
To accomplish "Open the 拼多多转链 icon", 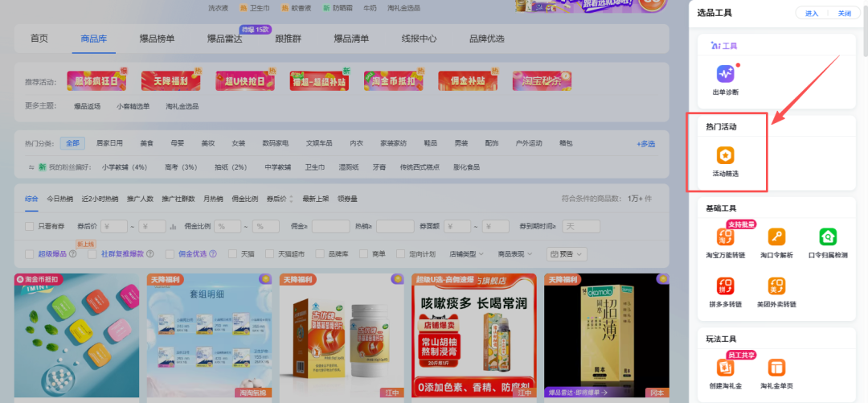I will 725,286.
